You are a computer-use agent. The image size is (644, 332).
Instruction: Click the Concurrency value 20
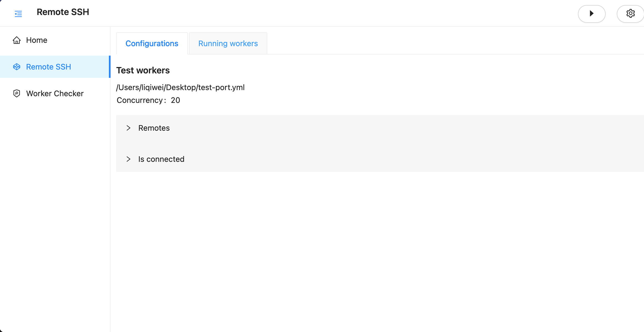[175, 100]
